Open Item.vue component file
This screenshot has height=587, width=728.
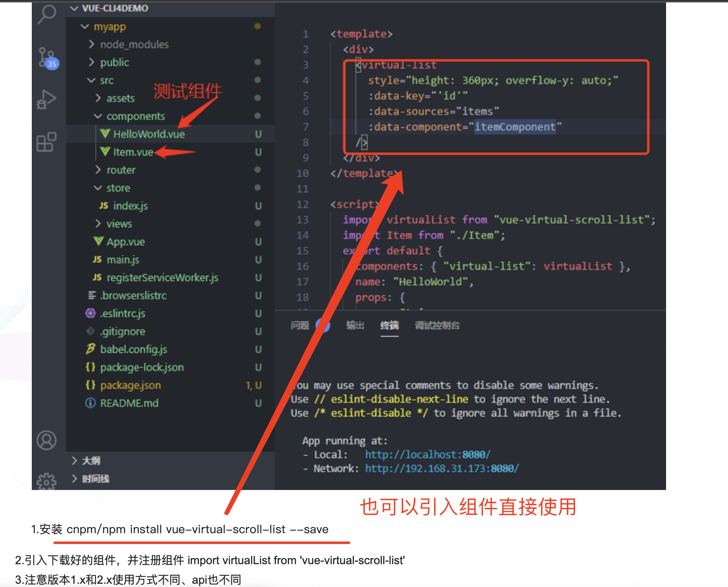pos(133,152)
